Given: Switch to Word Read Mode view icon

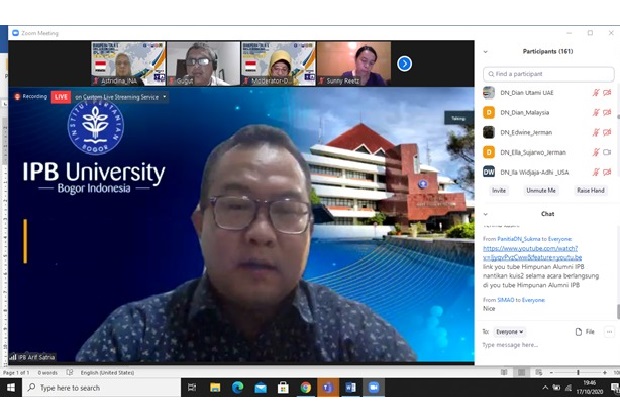Looking at the screenshot, I should click(504, 372).
